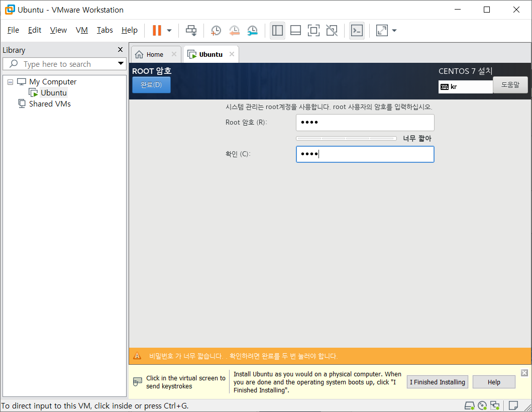
Task: Maximize the VMware Workstation window
Action: (486, 10)
